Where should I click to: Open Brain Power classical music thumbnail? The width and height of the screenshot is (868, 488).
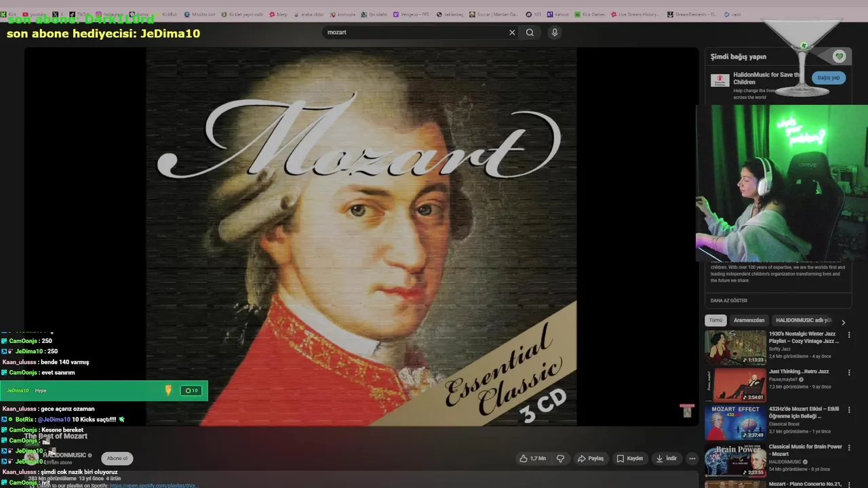735,461
